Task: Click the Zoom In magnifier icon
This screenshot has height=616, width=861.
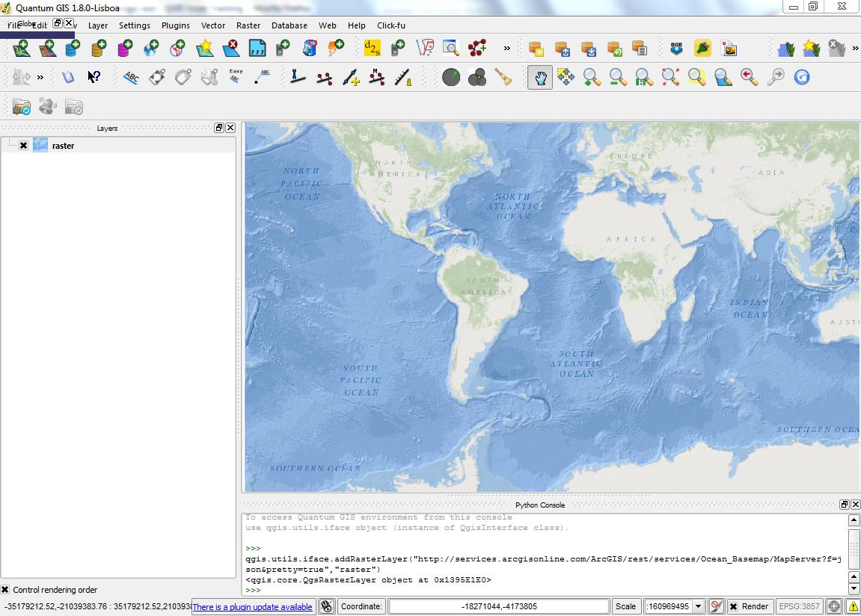Action: 592,77
